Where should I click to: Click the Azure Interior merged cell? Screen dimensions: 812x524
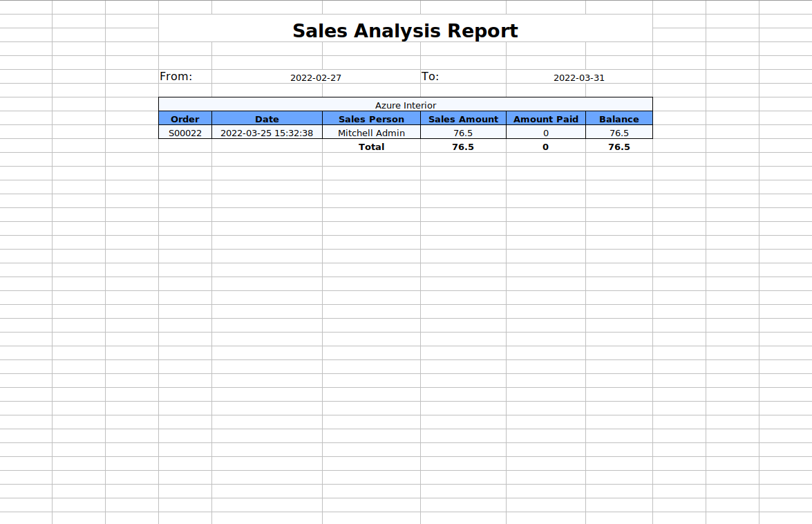point(406,105)
